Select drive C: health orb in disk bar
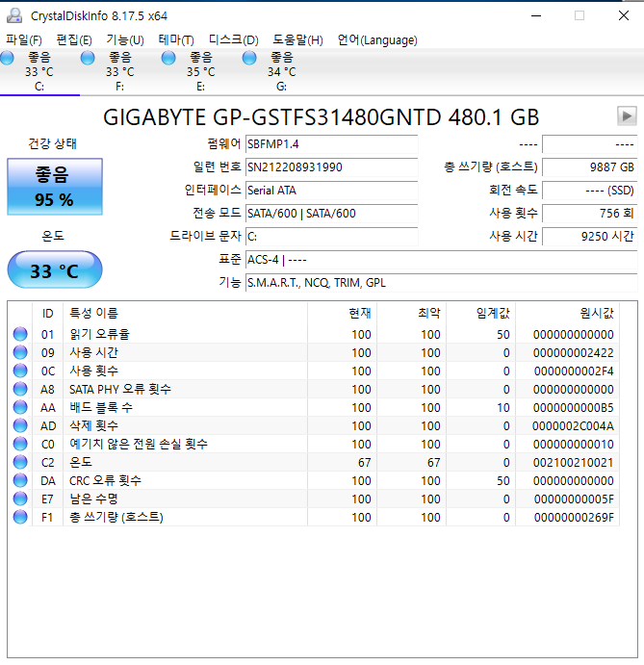 pyautogui.click(x=7, y=58)
